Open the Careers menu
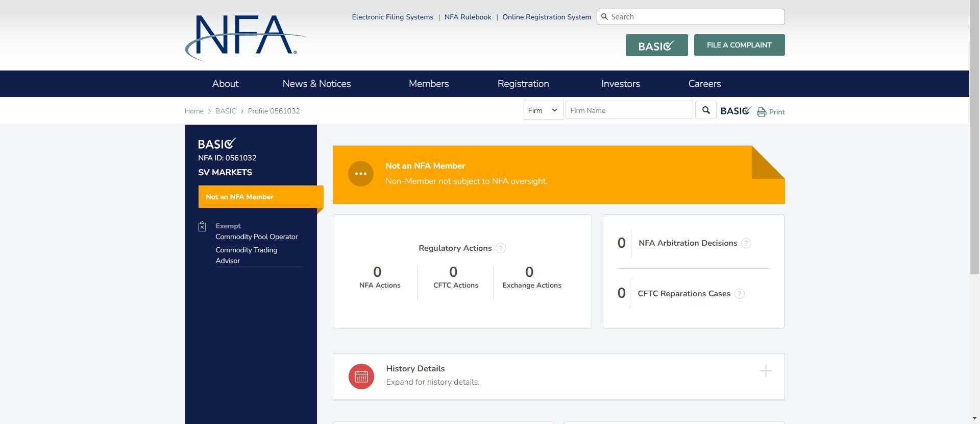Image resolution: width=980 pixels, height=424 pixels. (704, 84)
